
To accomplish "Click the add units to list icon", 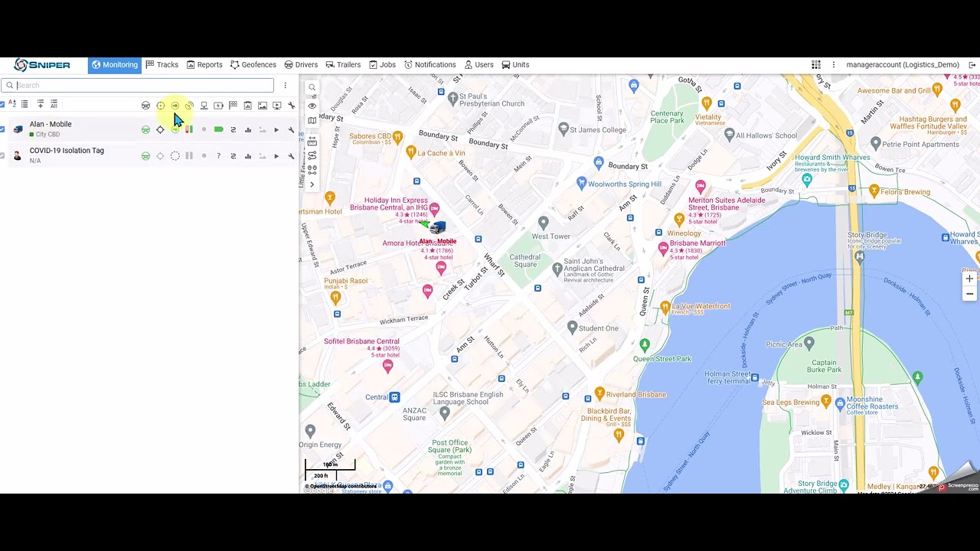I will click(41, 104).
